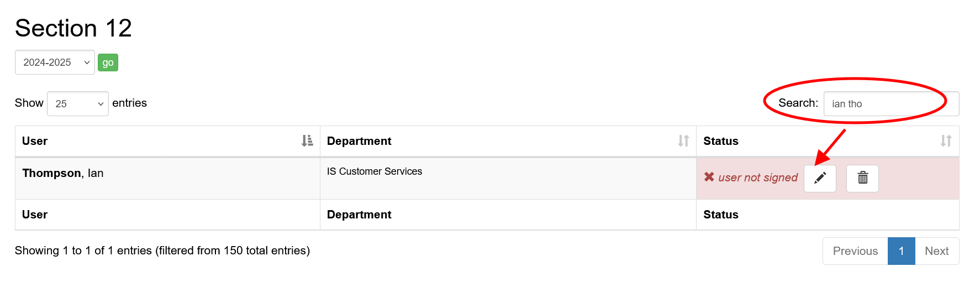This screenshot has height=287, width=980.
Task: Open the 2024-2025 year dropdown
Action: (55, 62)
